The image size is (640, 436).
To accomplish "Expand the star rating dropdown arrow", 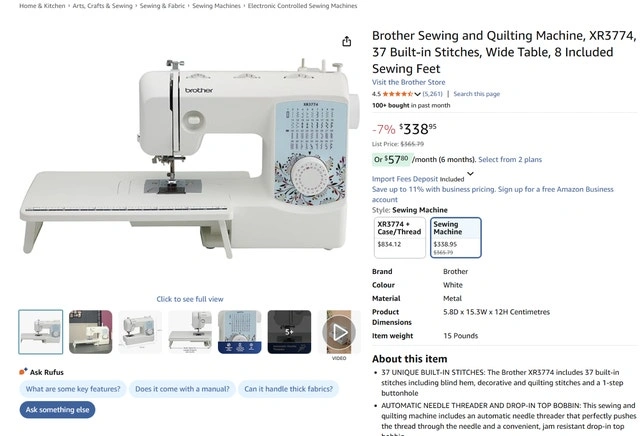I will pos(418,94).
